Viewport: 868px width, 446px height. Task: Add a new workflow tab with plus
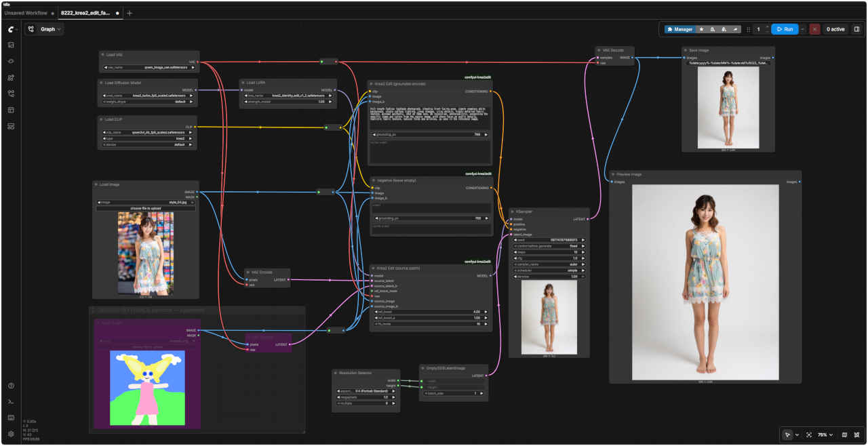(x=130, y=13)
